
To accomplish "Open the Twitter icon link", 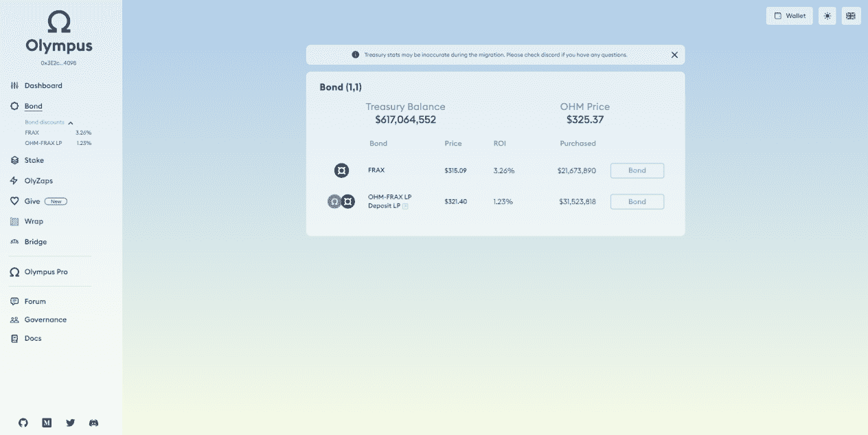I will (x=70, y=423).
